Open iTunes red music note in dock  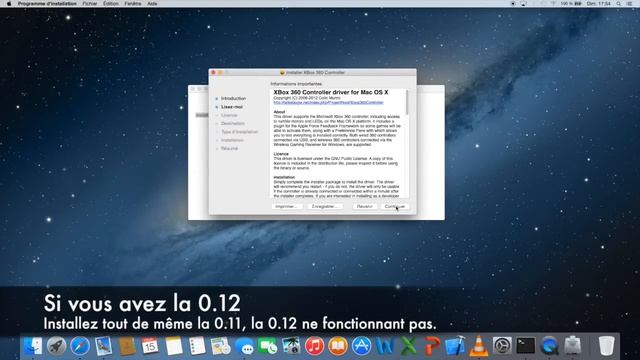[314, 346]
